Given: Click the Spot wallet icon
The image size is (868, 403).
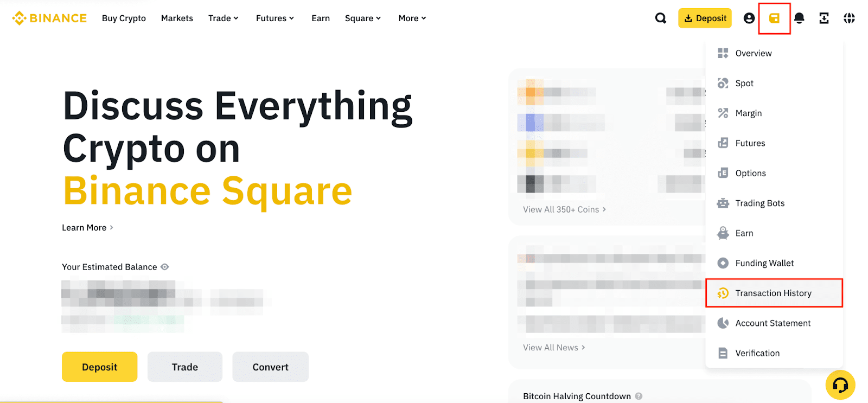Looking at the screenshot, I should (x=723, y=83).
